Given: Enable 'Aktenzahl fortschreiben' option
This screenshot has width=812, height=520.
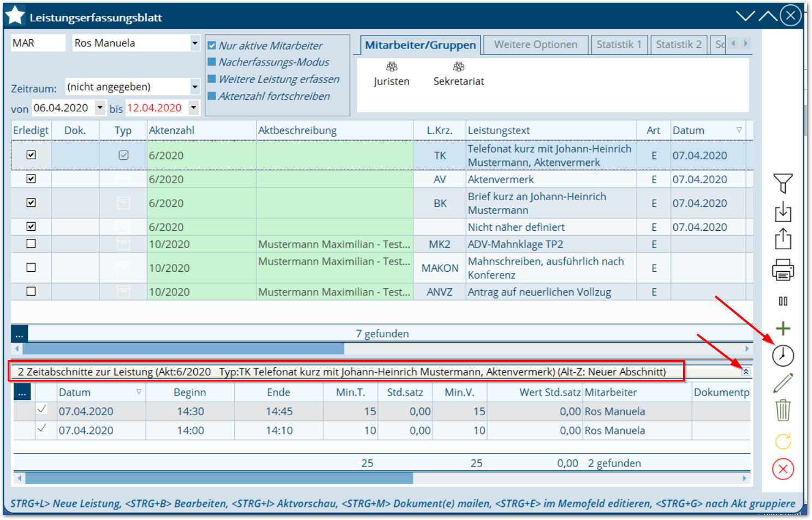Looking at the screenshot, I should click(x=212, y=96).
